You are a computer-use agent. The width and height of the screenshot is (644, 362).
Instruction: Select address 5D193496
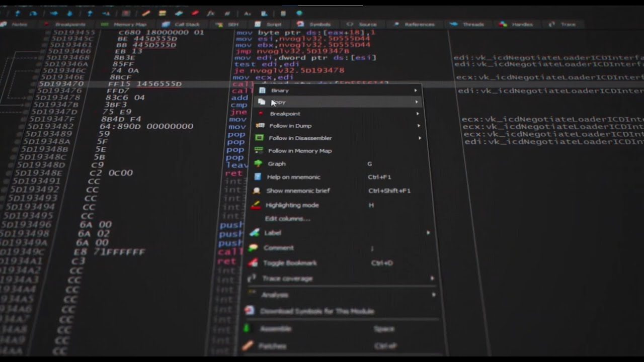coord(27,225)
